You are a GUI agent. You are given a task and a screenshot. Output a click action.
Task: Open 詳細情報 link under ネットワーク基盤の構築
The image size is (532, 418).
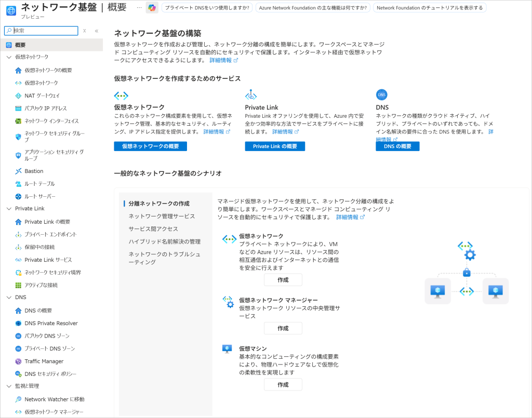(223, 60)
